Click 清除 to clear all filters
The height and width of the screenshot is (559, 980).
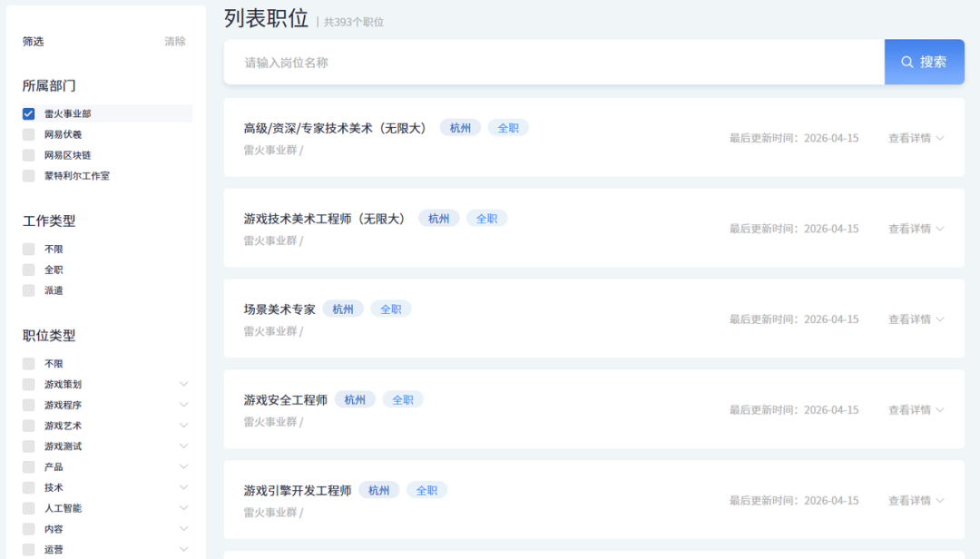pyautogui.click(x=175, y=41)
